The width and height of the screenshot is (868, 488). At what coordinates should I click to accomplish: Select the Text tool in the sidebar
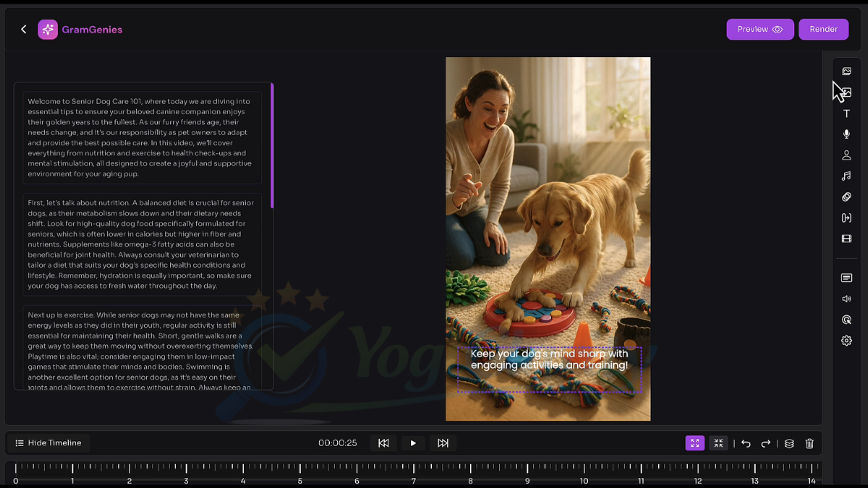tap(846, 114)
